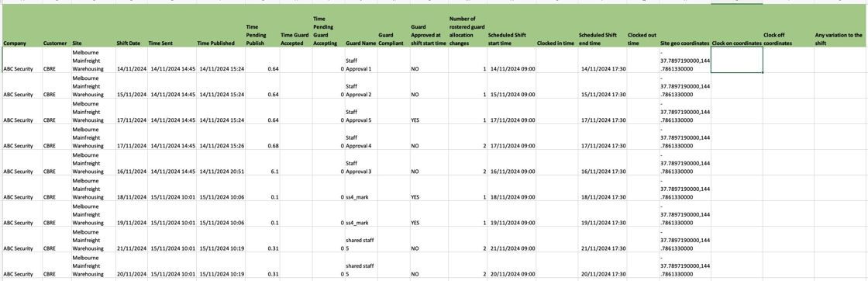868x281 pixels.
Task: Select the Staff Approval 1 guard cell
Action: tap(361, 60)
